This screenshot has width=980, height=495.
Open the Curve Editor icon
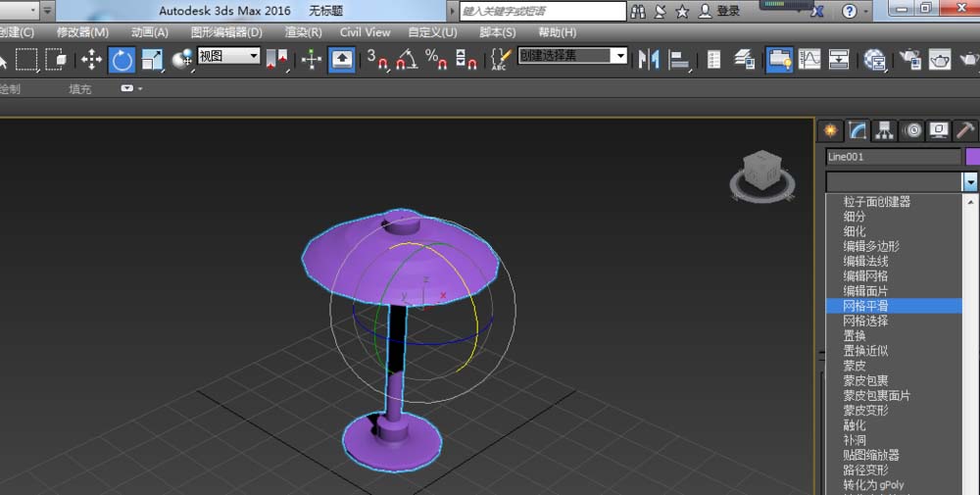point(808,60)
